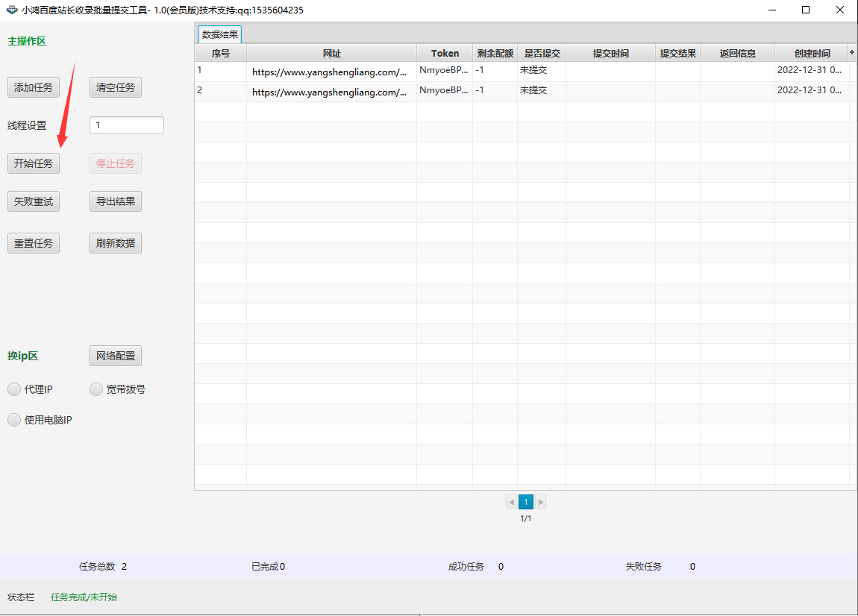Select the first row URL cell
The height and width of the screenshot is (616, 858).
[331, 72]
